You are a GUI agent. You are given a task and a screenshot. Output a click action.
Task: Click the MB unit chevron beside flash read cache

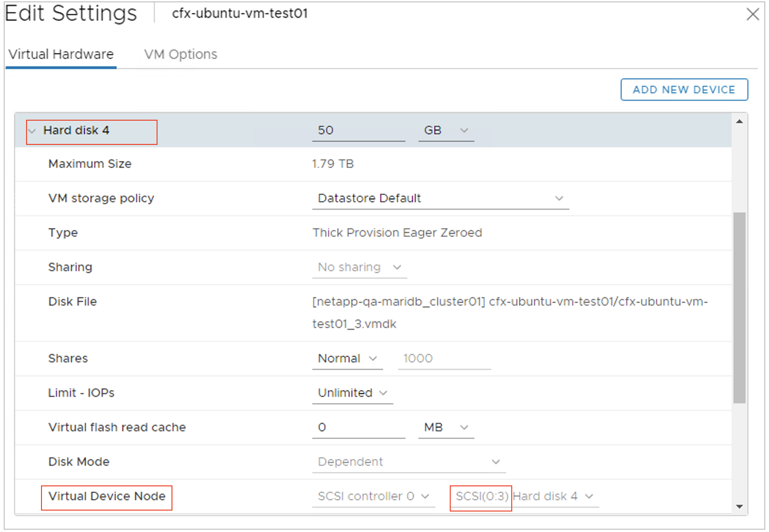click(x=464, y=427)
